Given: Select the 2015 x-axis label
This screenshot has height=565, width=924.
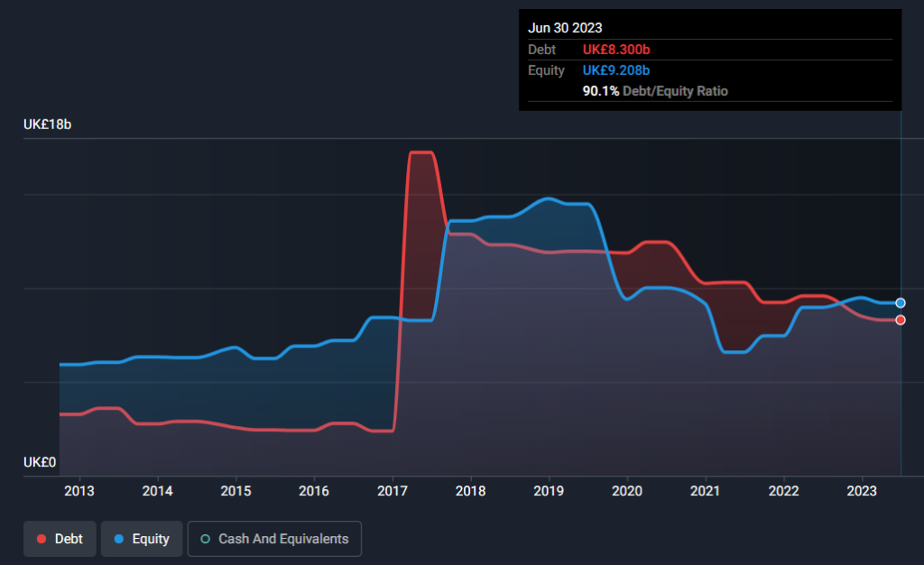Looking at the screenshot, I should tap(236, 491).
